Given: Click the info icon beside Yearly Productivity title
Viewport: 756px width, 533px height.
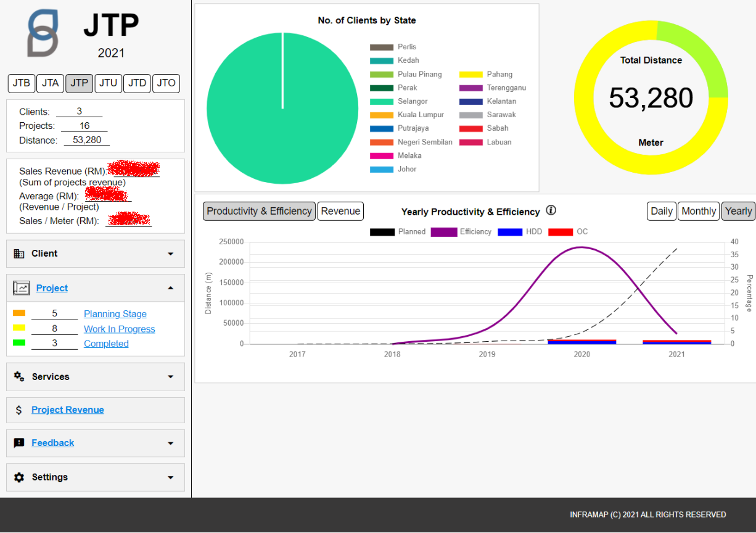Looking at the screenshot, I should click(x=551, y=210).
